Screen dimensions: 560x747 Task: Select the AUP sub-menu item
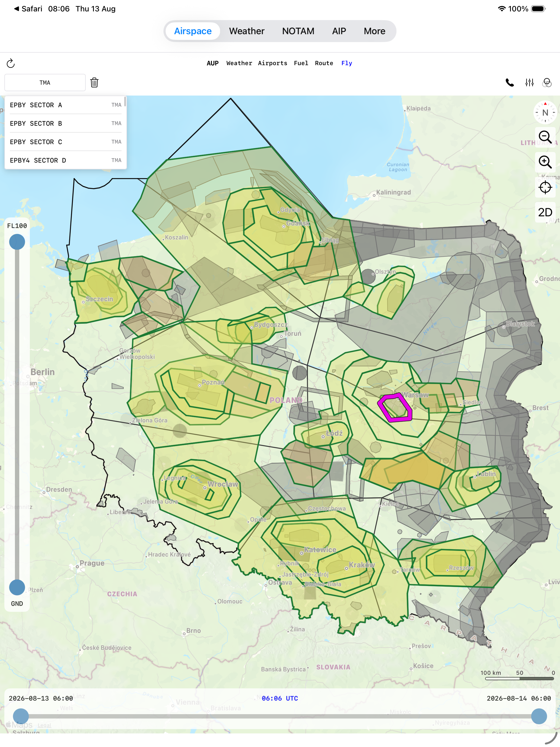pyautogui.click(x=213, y=63)
